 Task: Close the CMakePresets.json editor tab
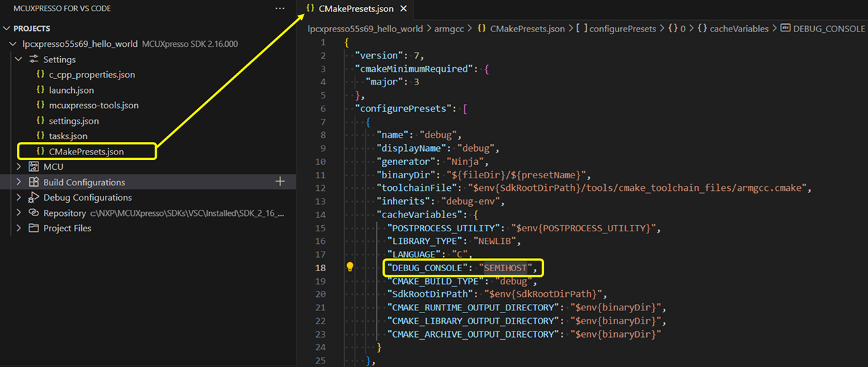[404, 9]
